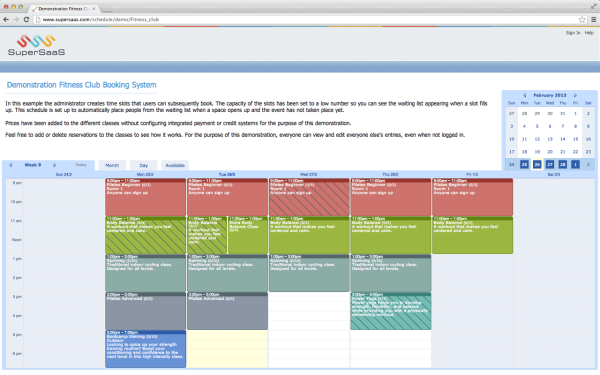The image size is (600, 375).
Task: Go to next week arrow beside Week 9
Action: (x=54, y=165)
